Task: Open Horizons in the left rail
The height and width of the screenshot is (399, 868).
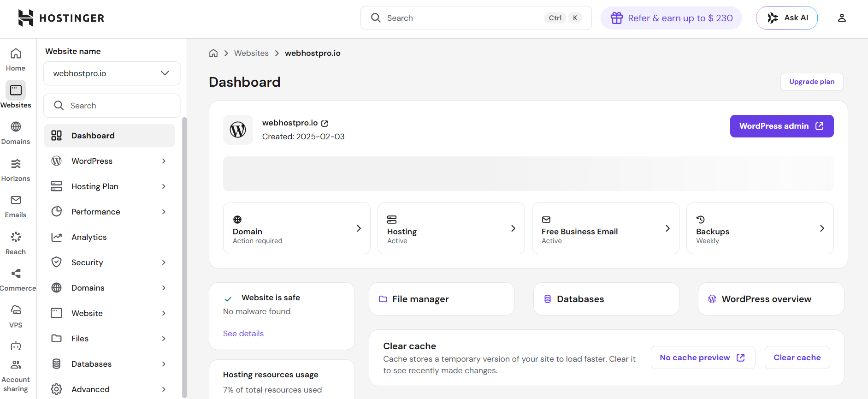Action: pos(16,170)
